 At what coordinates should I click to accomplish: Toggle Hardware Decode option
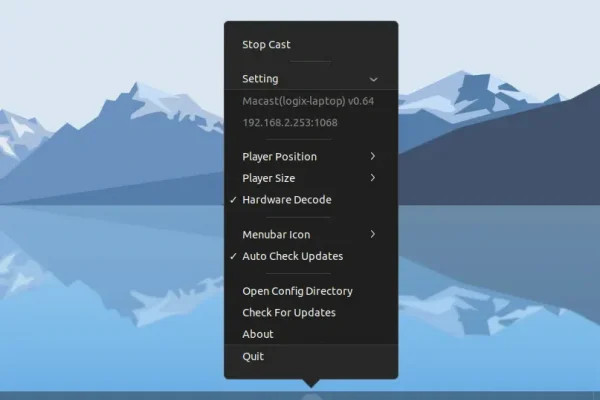(x=311, y=199)
